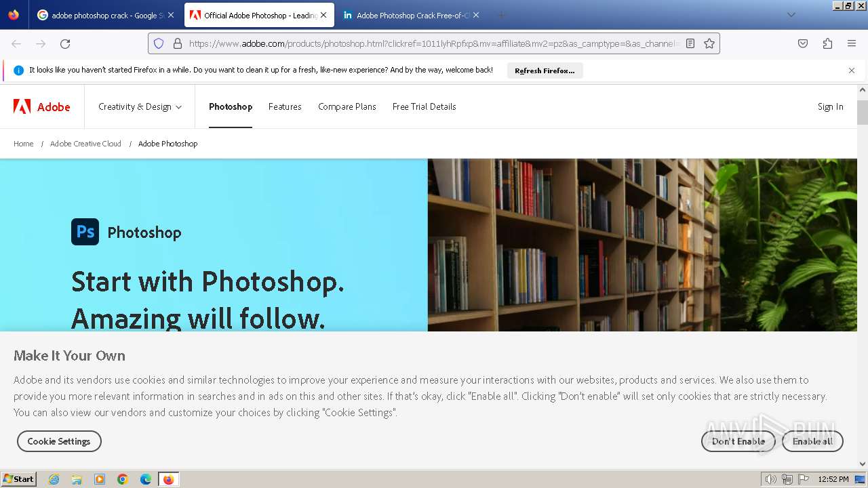Image resolution: width=868 pixels, height=488 pixels.
Task: Go to Home breadcrumb link
Action: click(x=24, y=144)
